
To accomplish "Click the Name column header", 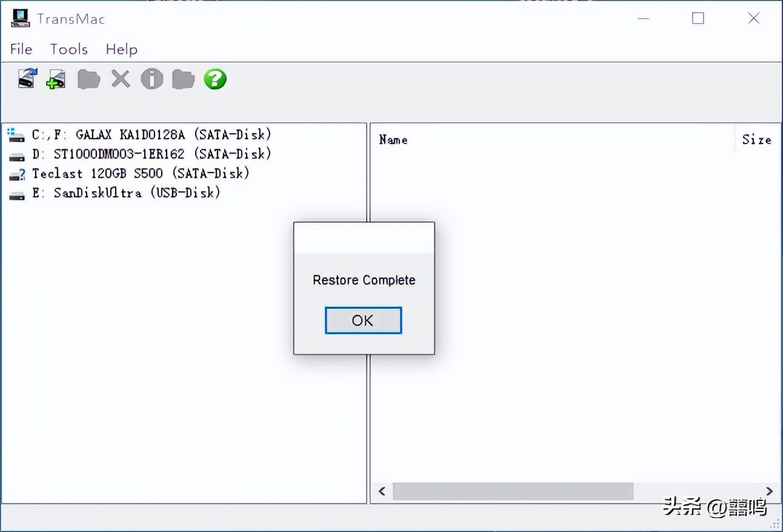I will point(393,140).
